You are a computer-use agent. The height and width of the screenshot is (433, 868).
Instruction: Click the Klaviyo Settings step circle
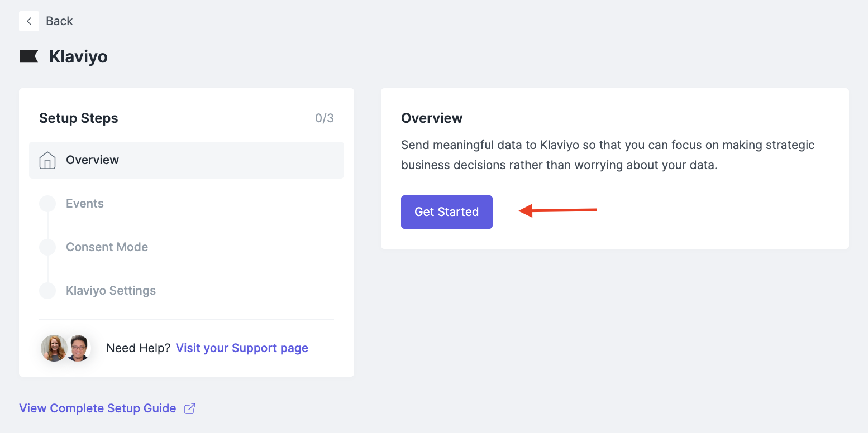click(x=47, y=291)
